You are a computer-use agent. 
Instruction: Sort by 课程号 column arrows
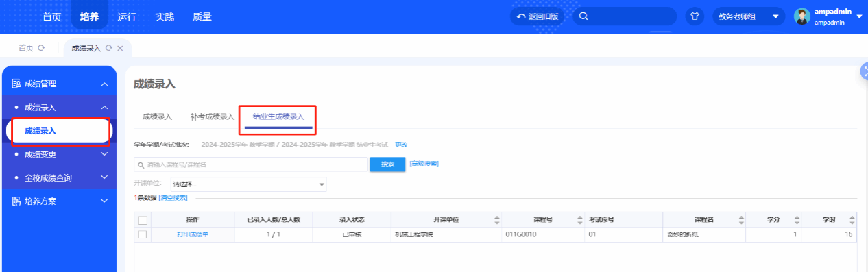click(x=580, y=220)
